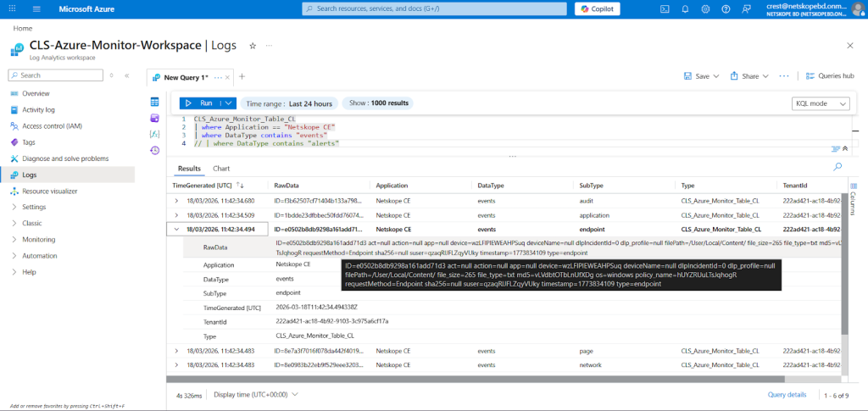This screenshot has height=411, width=868.
Task: Toggle the query editor format icon
Action: pyautogui.click(x=835, y=149)
